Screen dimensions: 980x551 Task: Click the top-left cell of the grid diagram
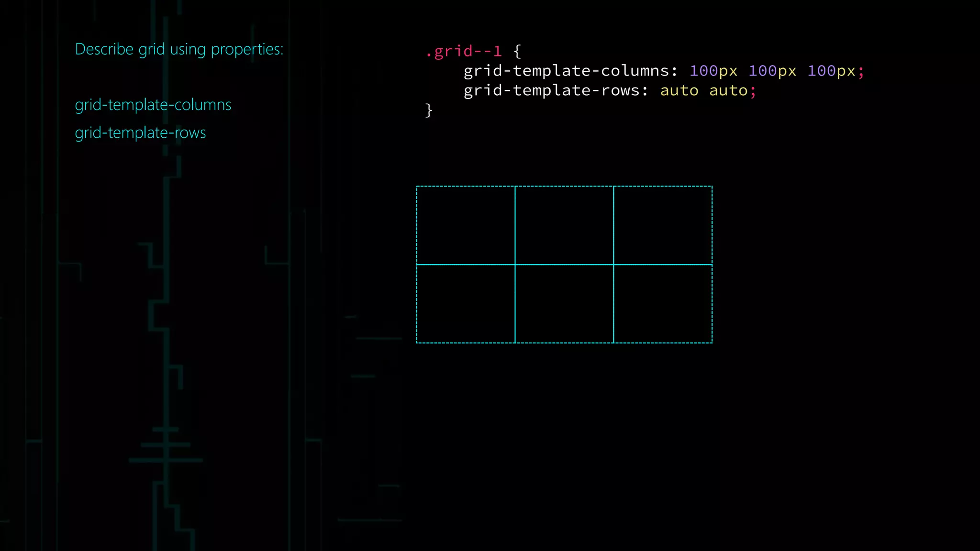466,225
